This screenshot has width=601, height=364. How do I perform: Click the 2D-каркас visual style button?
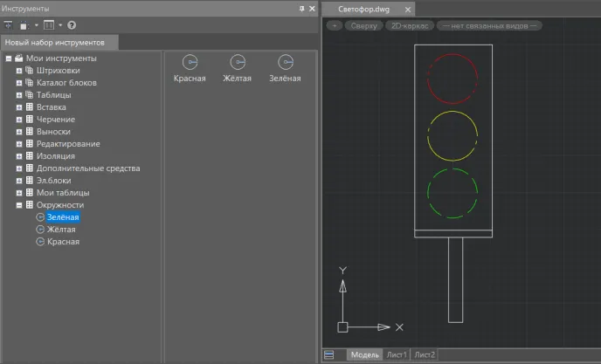(x=409, y=26)
